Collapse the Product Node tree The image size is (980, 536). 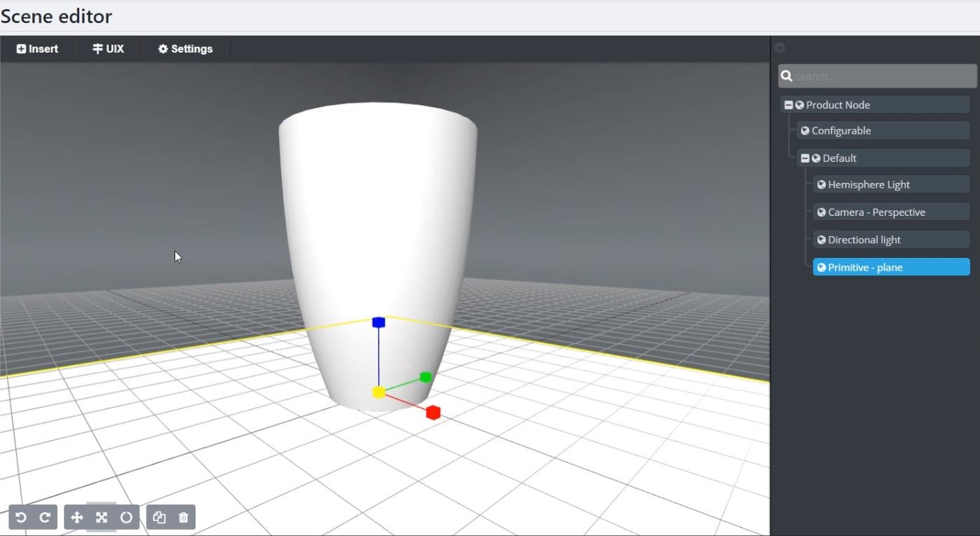tap(789, 105)
